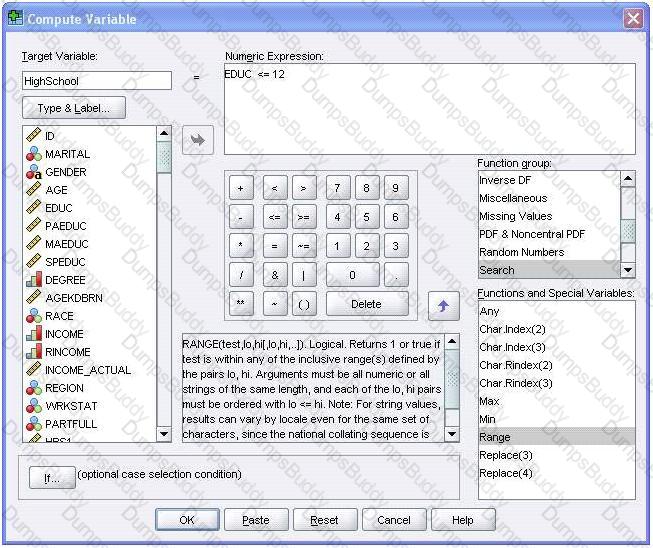Click Function group scroll down arrow
The width and height of the screenshot is (653, 548).
coord(628,270)
